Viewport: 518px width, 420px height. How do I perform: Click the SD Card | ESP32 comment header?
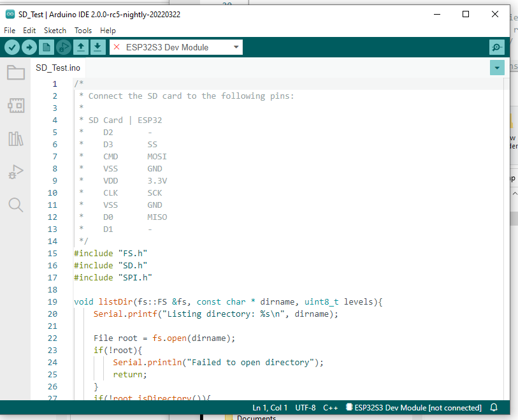point(126,120)
